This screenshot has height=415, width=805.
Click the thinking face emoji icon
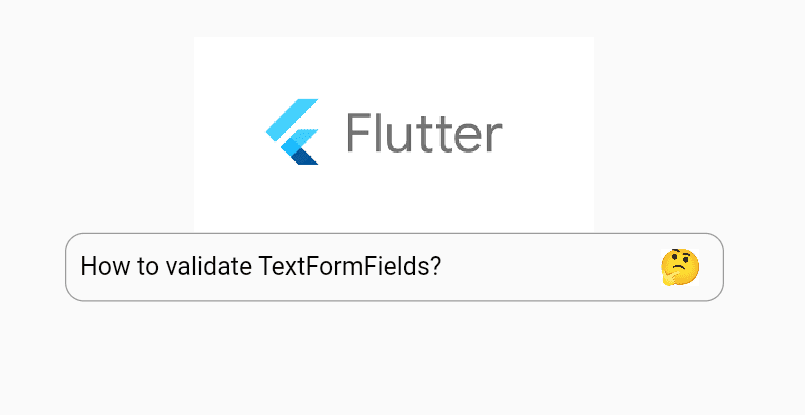[679, 267]
